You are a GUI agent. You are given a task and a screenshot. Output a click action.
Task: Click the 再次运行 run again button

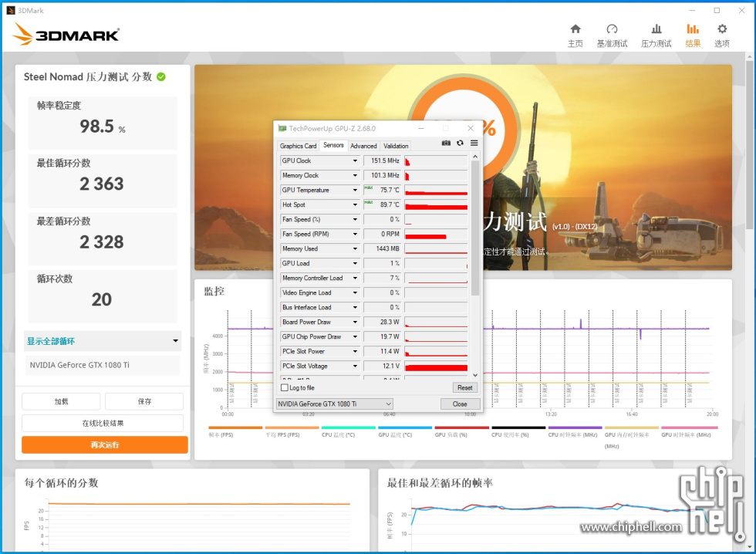coord(105,445)
